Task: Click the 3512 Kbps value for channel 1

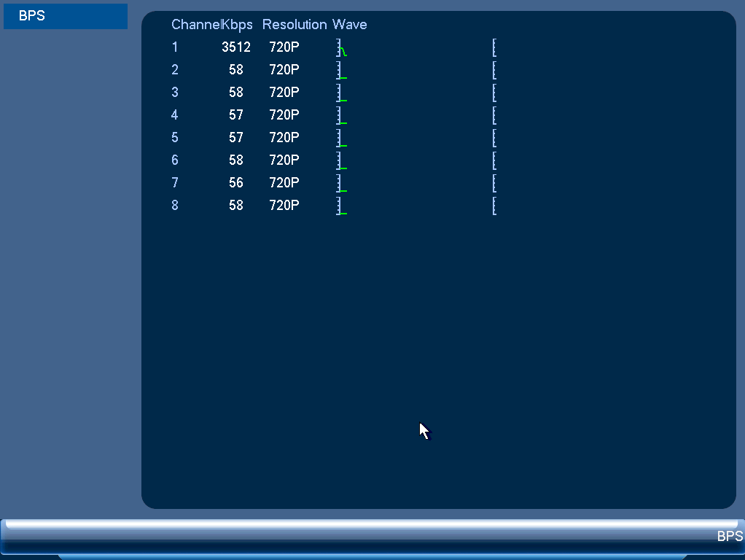Action: tap(236, 47)
